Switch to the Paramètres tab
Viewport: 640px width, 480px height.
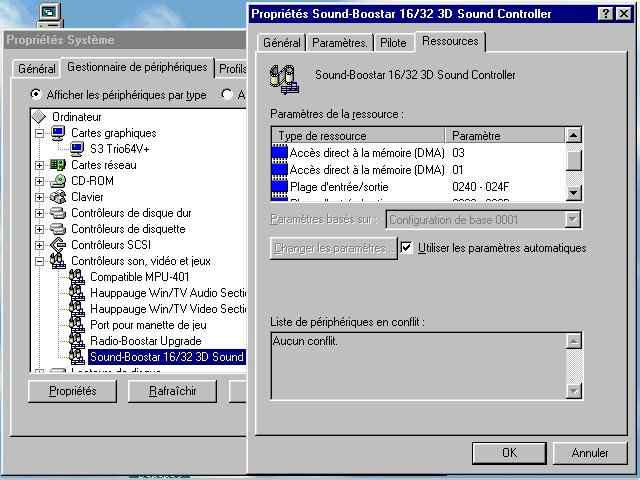pos(340,42)
